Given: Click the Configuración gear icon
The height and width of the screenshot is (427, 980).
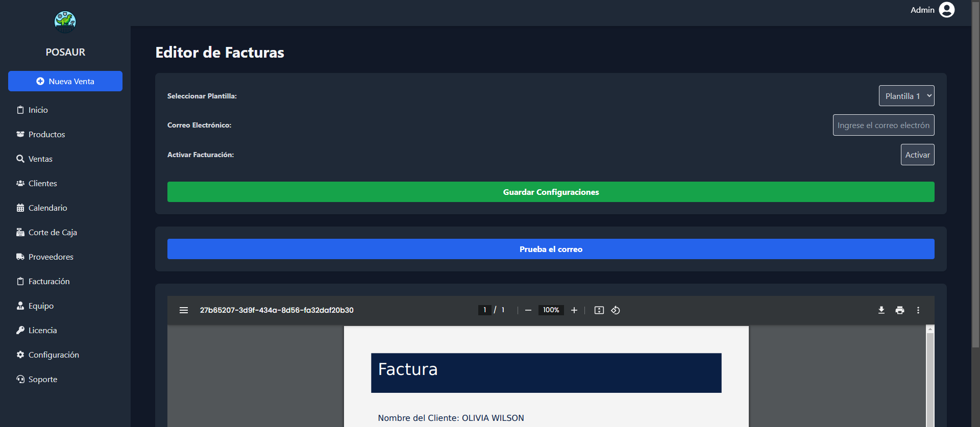Looking at the screenshot, I should pos(20,355).
